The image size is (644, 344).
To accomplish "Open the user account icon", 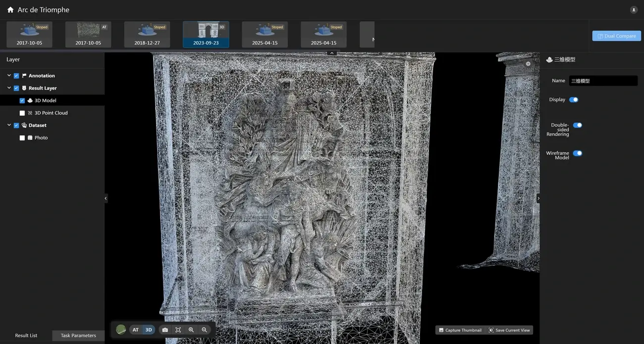I will coord(634,10).
